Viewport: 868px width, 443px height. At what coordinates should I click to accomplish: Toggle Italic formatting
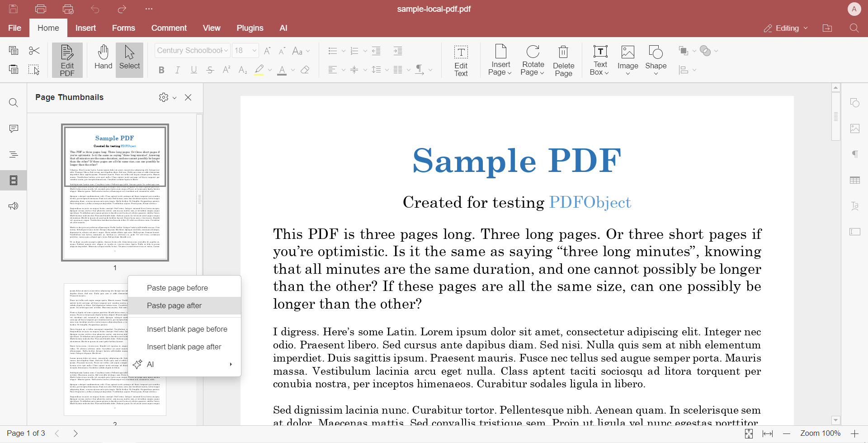click(x=178, y=70)
